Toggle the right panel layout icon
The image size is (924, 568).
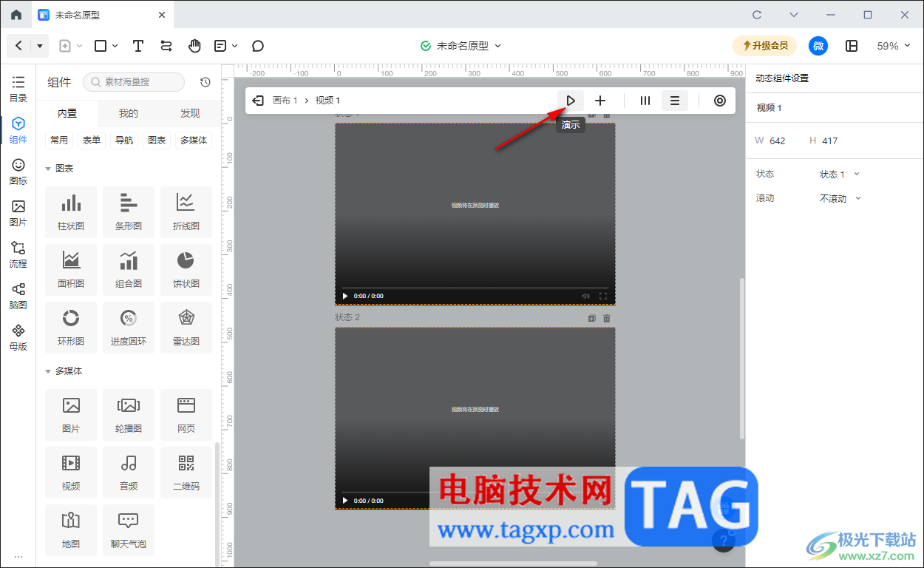point(852,46)
